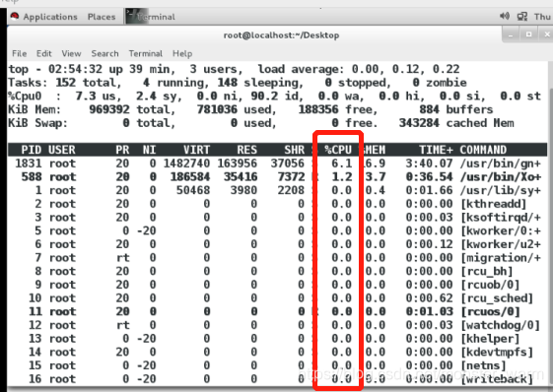Open the Help menu

coord(182,54)
